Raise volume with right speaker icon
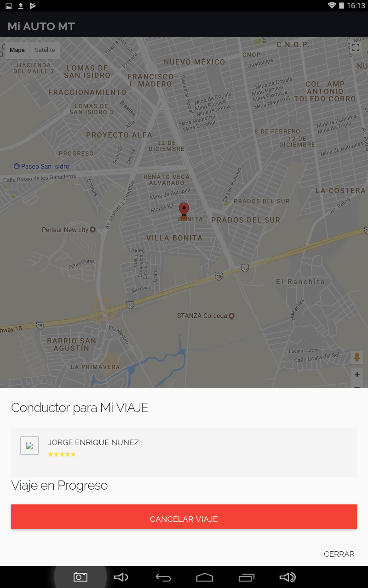The width and height of the screenshot is (368, 588). pos(287,577)
